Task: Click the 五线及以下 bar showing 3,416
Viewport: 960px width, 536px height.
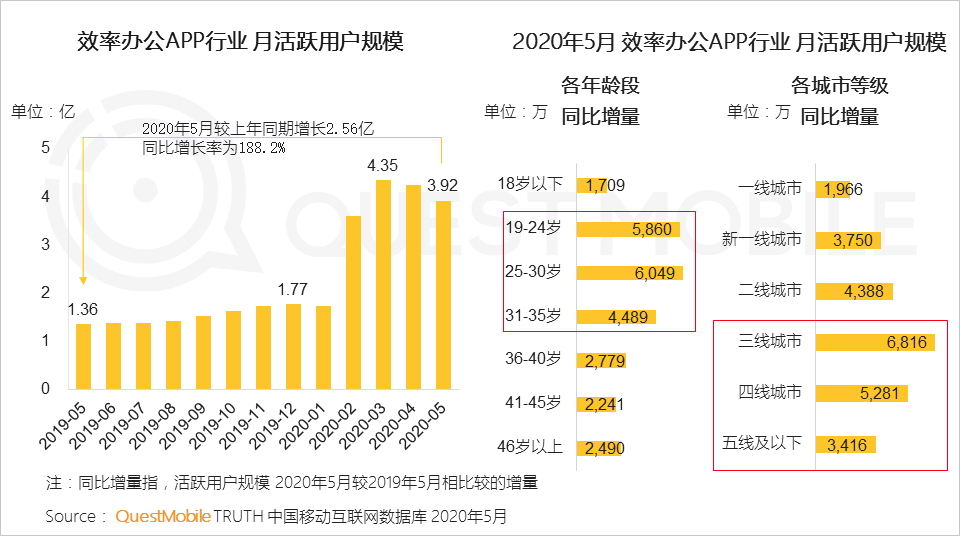Action: click(x=846, y=443)
